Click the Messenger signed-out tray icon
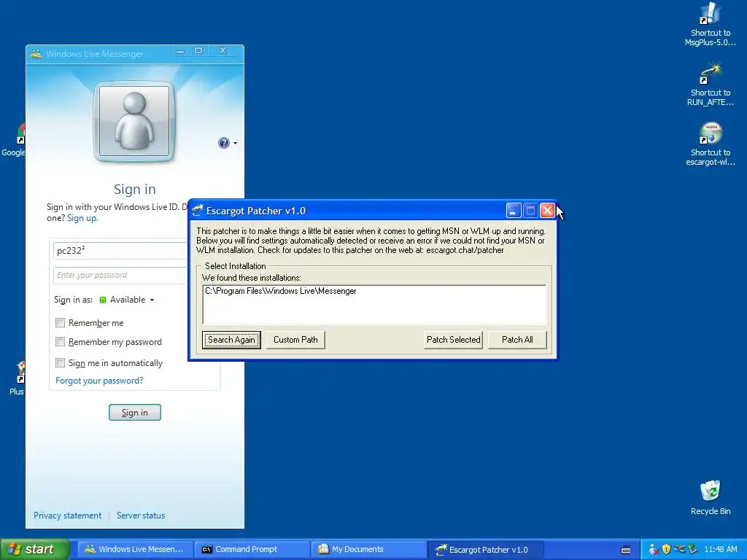This screenshot has height=560, width=747. tap(654, 550)
